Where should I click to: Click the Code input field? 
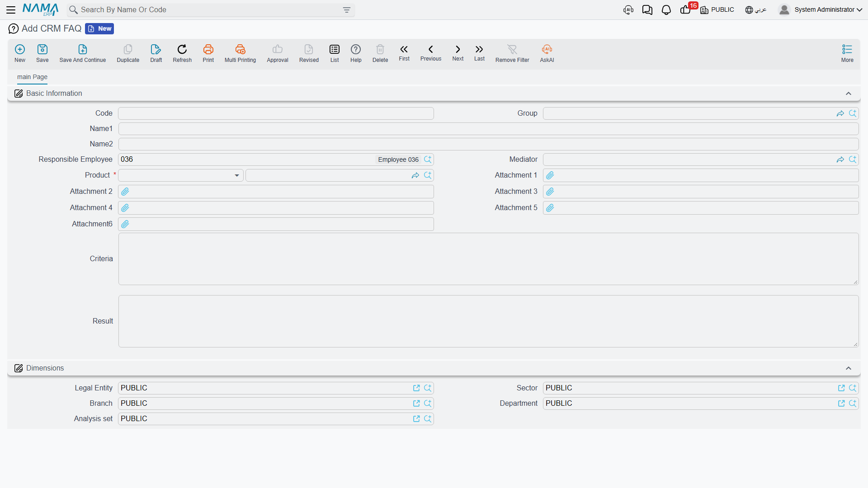(x=276, y=113)
